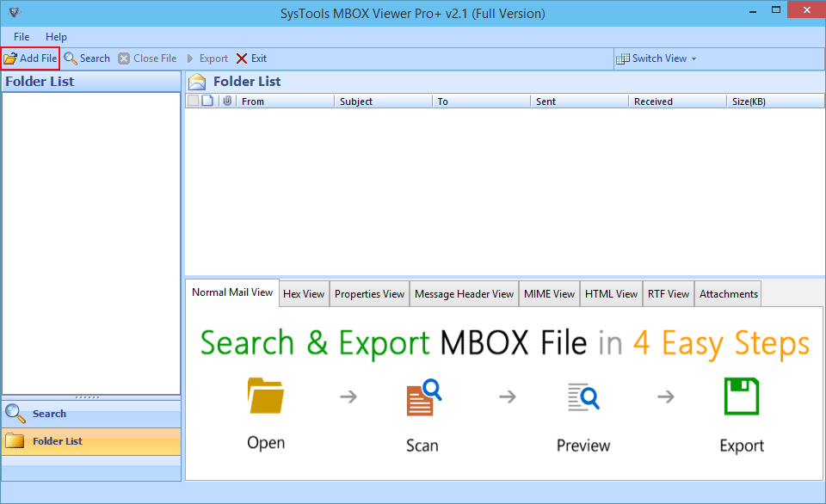Sort emails by Subject column

[x=383, y=101]
